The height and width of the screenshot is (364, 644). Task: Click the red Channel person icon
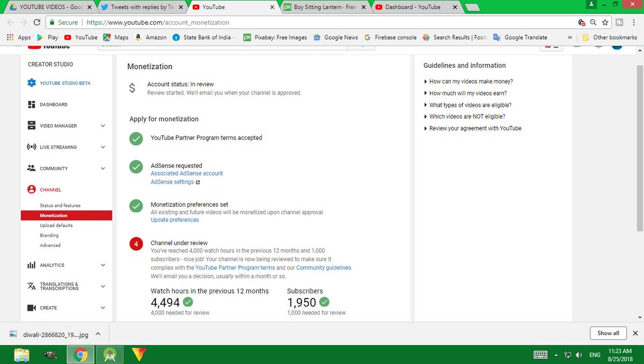[31, 190]
